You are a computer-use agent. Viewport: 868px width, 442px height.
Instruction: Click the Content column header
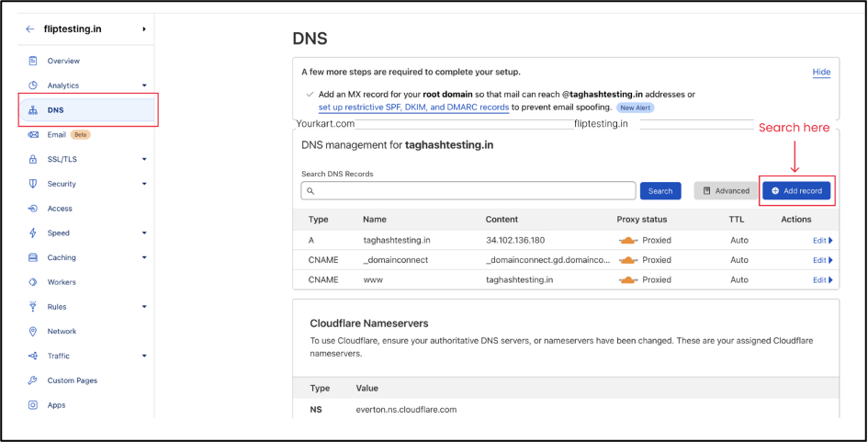[502, 220]
